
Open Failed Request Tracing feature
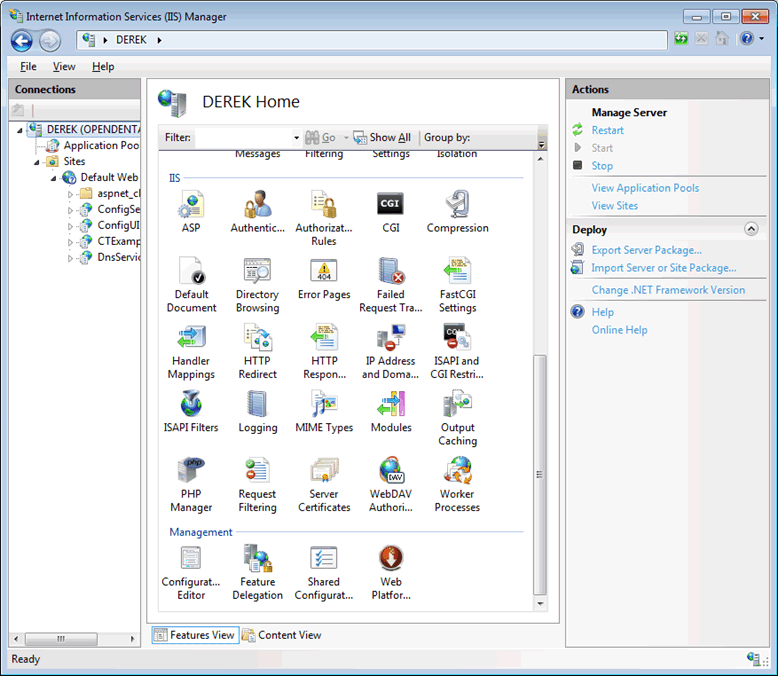pos(390,285)
